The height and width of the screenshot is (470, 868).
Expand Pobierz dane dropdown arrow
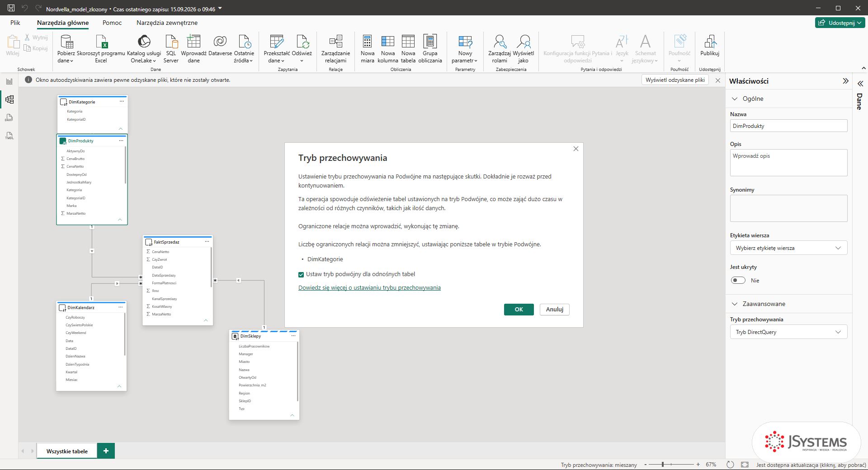tap(71, 61)
